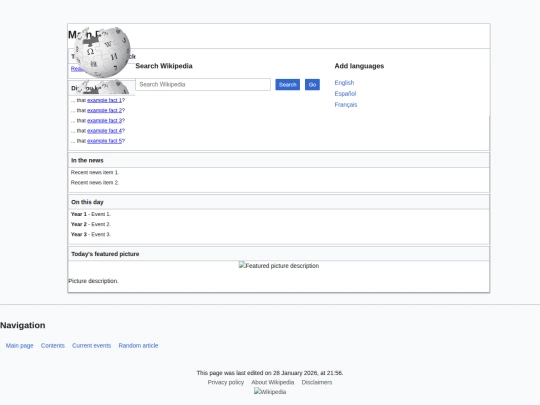Open the About Wikipedia footer link
The width and height of the screenshot is (540, 405).
click(x=273, y=382)
